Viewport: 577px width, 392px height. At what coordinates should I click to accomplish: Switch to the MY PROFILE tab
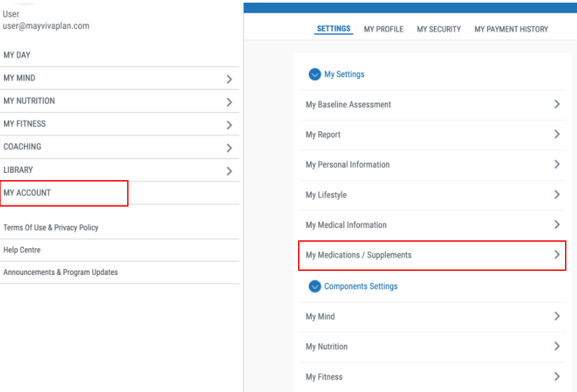(x=384, y=29)
